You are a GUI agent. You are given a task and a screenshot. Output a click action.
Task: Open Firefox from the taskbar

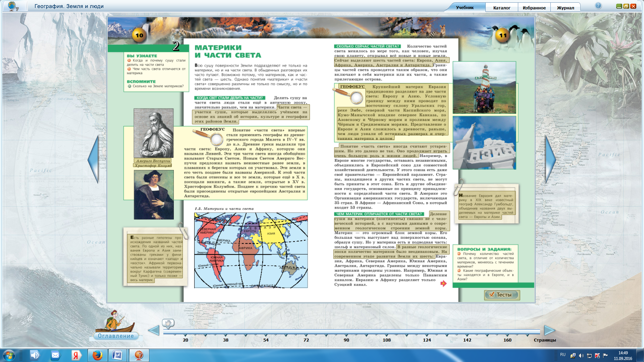[97, 355]
